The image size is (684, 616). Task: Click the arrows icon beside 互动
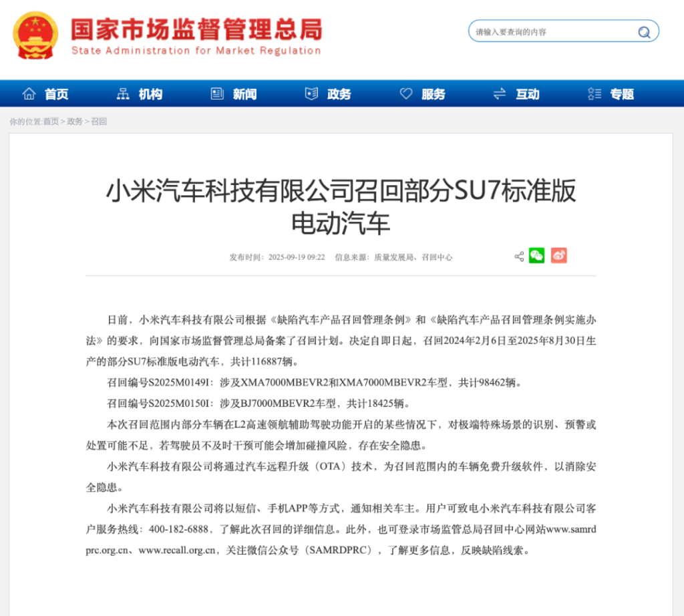[x=499, y=94]
